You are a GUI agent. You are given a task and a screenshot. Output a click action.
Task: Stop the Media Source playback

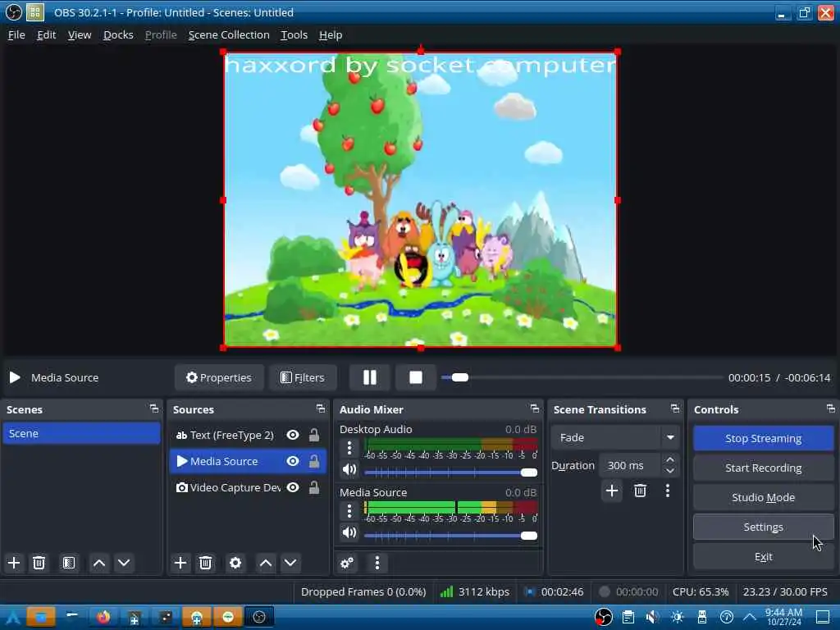click(x=416, y=377)
